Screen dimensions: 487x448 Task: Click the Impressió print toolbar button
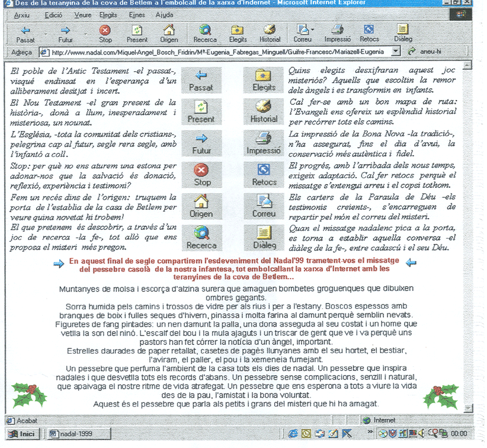(x=338, y=34)
